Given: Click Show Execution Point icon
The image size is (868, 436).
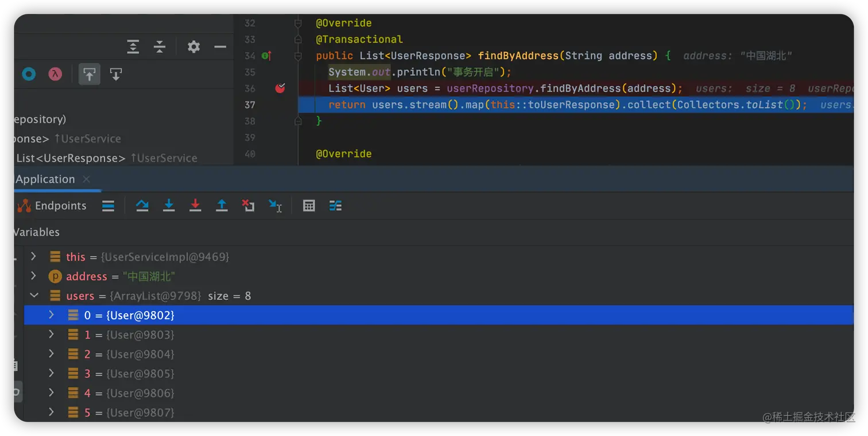Looking at the screenshot, I should point(108,206).
